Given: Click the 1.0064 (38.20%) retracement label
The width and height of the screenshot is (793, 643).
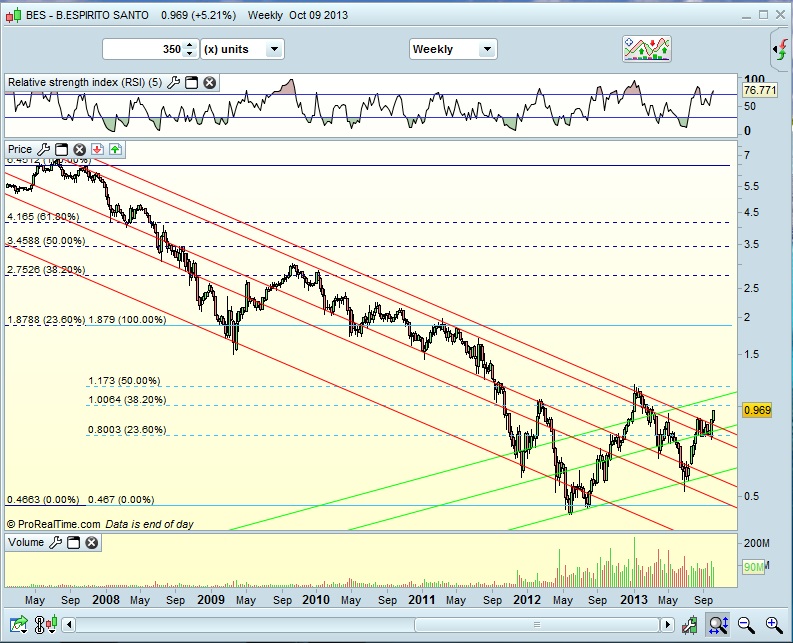Looking at the screenshot, I should 127,400.
